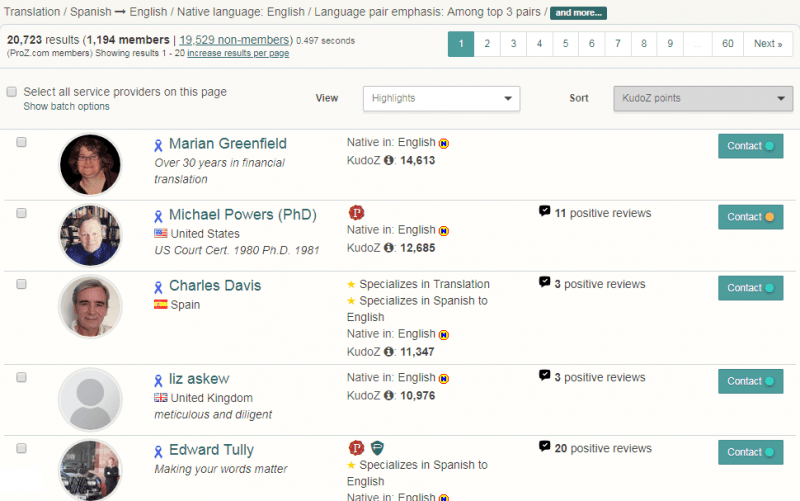Open Charles Davis profile photo

click(x=90, y=306)
